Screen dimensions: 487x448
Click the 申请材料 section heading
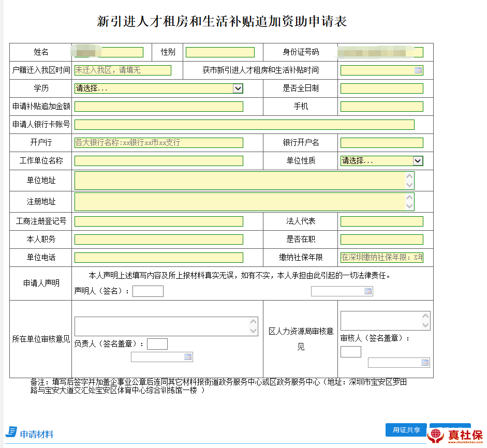pos(37,435)
